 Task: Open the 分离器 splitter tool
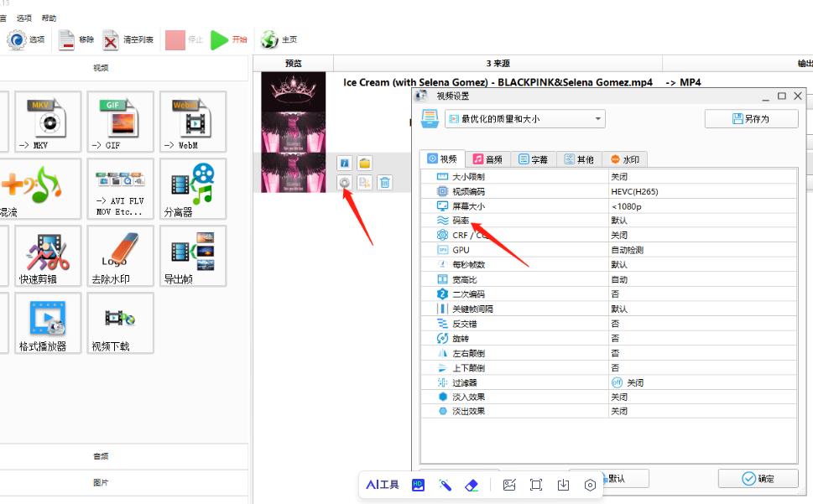[193, 189]
